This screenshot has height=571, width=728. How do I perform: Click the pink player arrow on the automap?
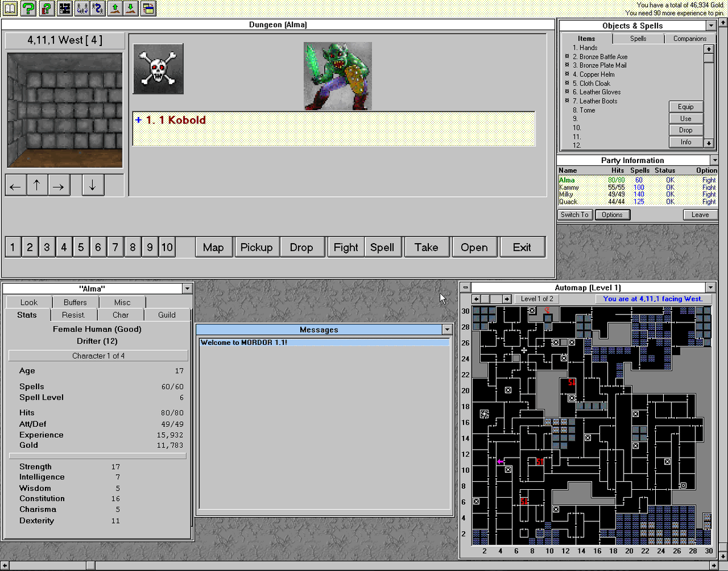coord(500,462)
